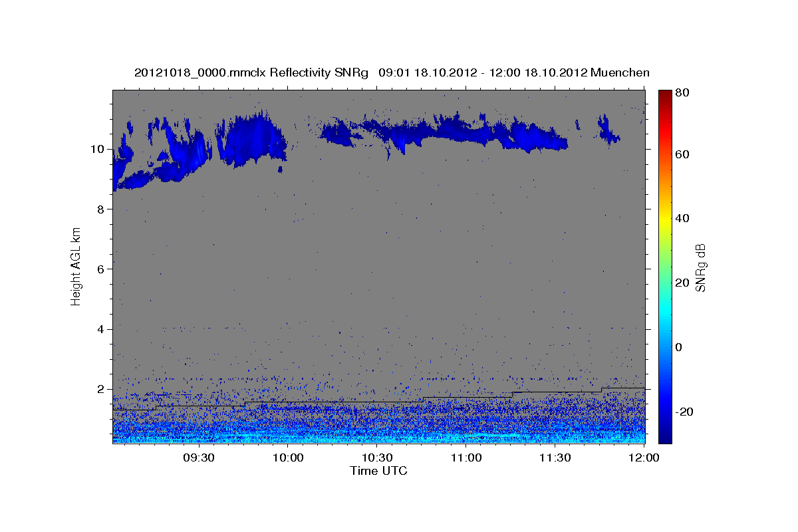Click the dark red top of the colorbar

tap(665, 94)
